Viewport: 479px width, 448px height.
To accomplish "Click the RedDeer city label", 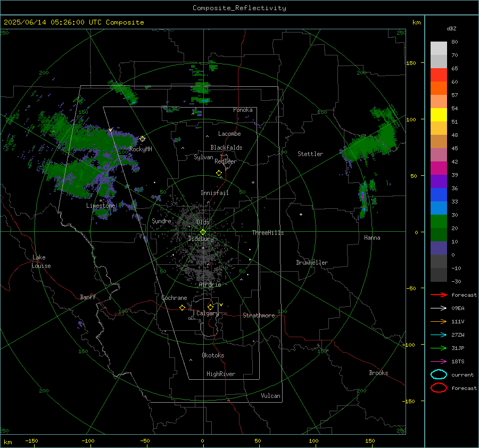I will tap(226, 161).
